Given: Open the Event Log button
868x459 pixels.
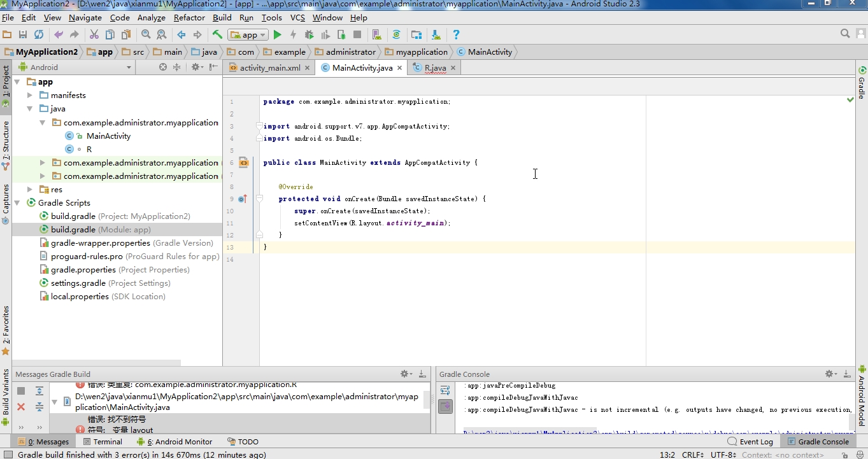Looking at the screenshot, I should [x=751, y=441].
